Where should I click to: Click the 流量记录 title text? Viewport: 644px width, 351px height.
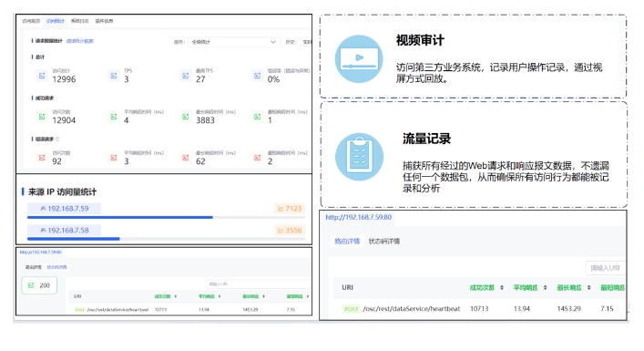426,139
